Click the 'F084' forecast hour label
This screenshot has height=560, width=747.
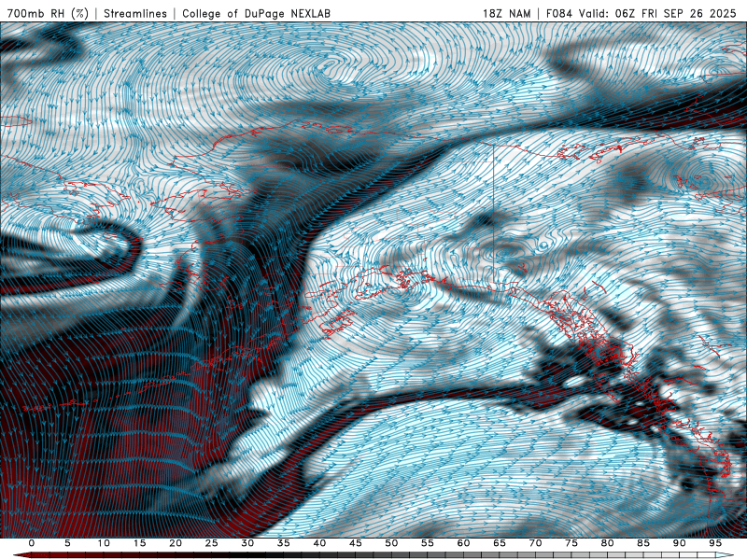559,14
